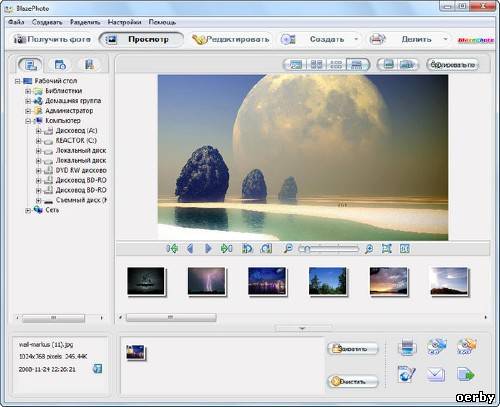Click the zoom out magnifier icon

pyautogui.click(x=288, y=249)
